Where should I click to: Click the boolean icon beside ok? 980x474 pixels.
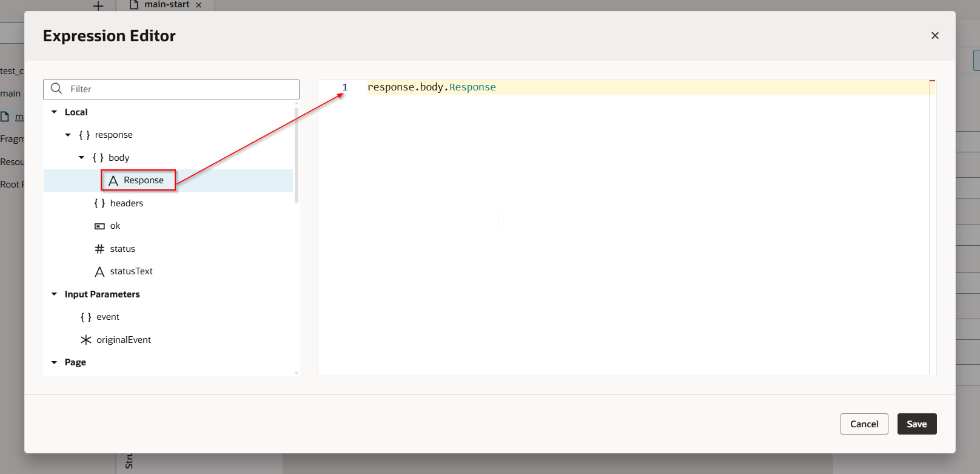coord(99,226)
